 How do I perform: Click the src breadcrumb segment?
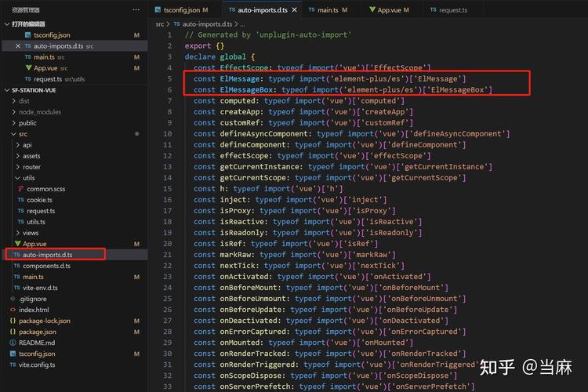160,24
